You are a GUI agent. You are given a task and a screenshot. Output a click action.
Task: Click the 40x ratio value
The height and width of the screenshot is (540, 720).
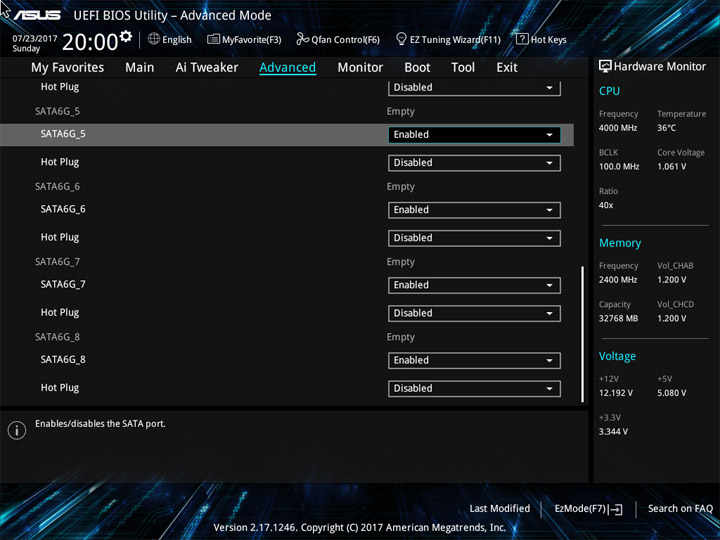[x=606, y=205]
